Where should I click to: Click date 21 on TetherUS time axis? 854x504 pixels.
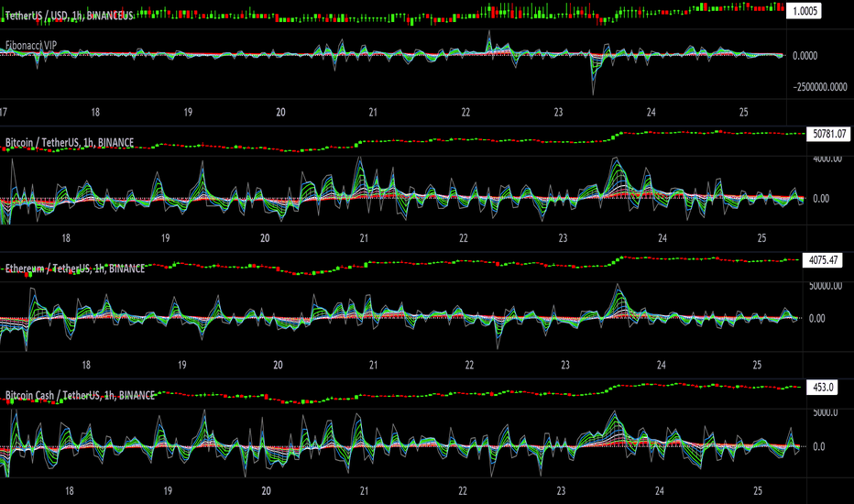373,112
